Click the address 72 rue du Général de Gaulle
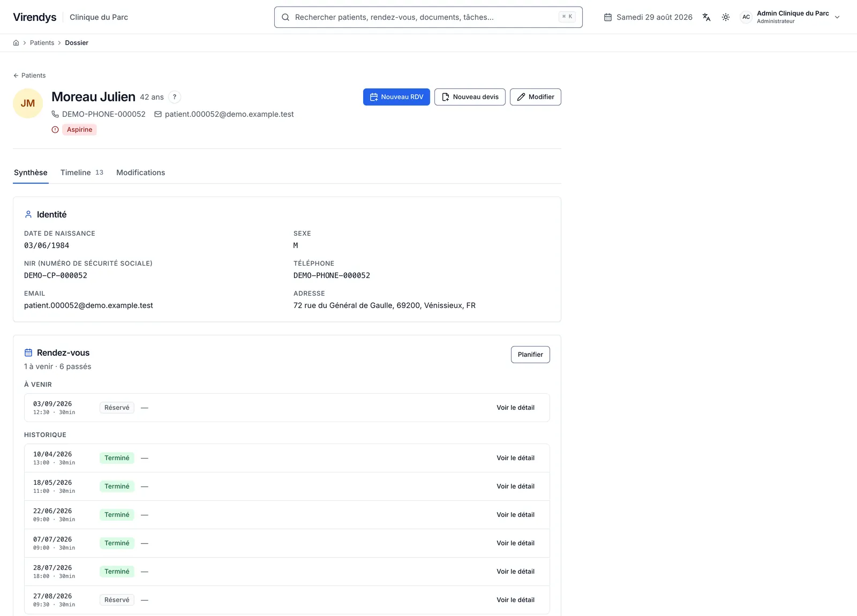The image size is (857, 616). tap(385, 305)
